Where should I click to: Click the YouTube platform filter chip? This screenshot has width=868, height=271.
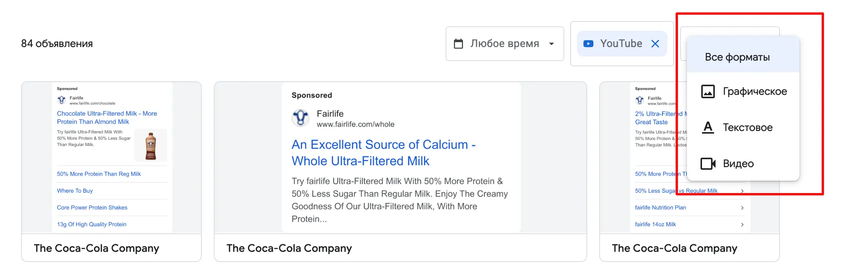621,44
